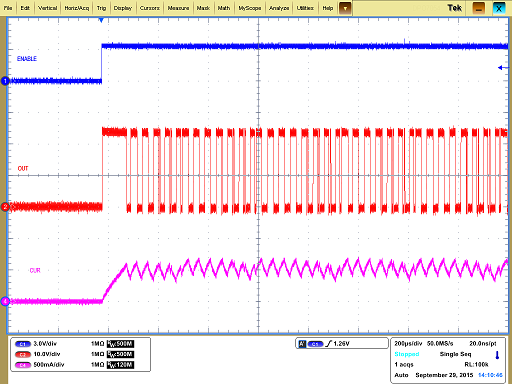Click the September 29, 2015 date

(x=444, y=375)
